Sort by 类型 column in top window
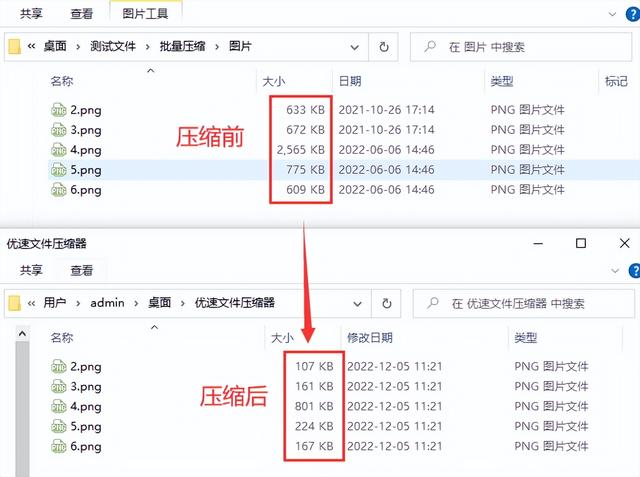Image resolution: width=640 pixels, height=477 pixels. click(502, 81)
